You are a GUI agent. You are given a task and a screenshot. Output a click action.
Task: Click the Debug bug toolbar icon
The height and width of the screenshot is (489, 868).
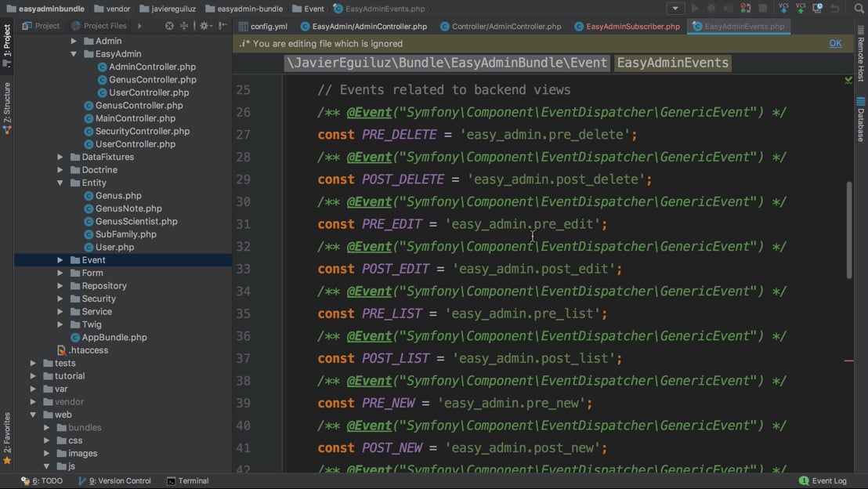pyautogui.click(x=712, y=9)
